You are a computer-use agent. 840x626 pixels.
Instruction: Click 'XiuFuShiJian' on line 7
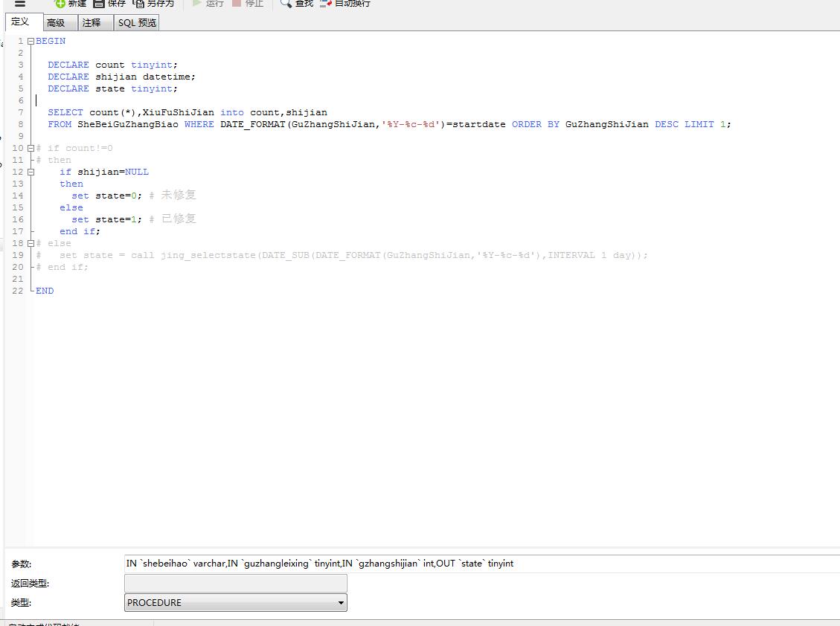point(178,112)
